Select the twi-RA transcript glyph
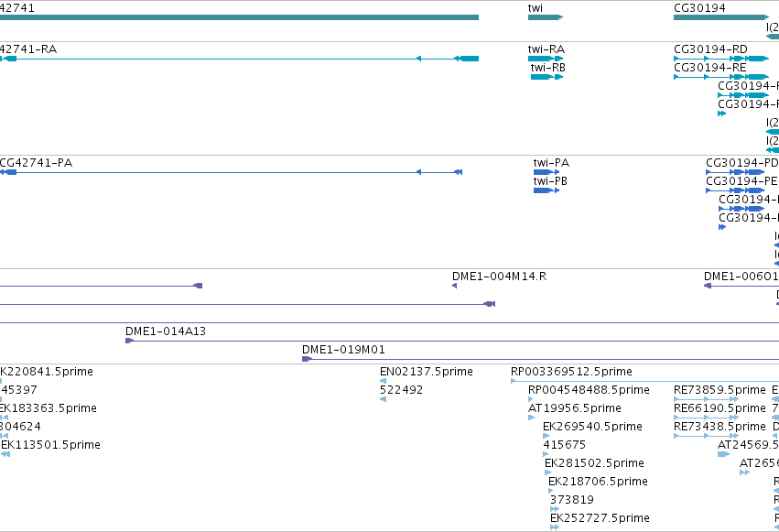The image size is (779, 532). 546,59
